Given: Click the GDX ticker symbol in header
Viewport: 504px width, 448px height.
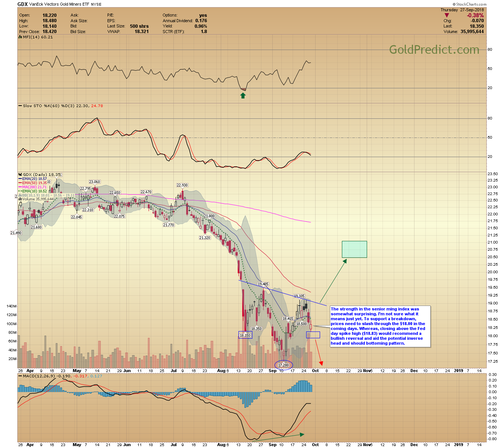Looking at the screenshot, I should [x=23, y=5].
